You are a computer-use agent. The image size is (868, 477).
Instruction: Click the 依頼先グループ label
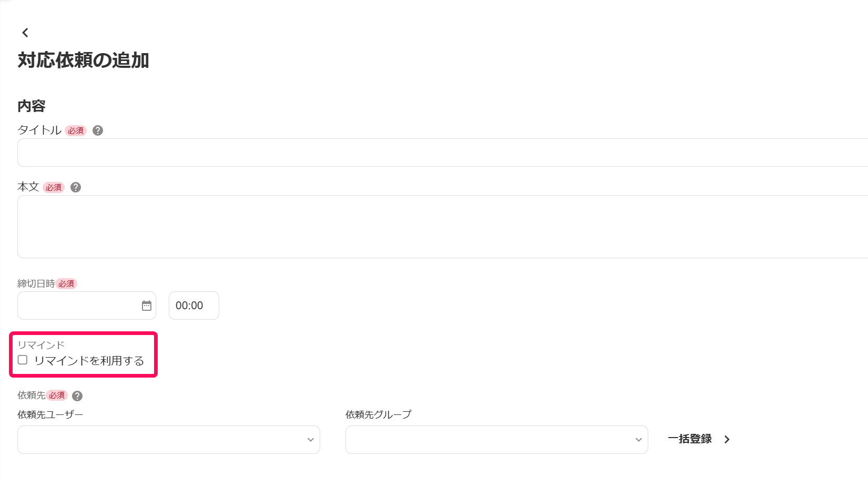point(379,414)
